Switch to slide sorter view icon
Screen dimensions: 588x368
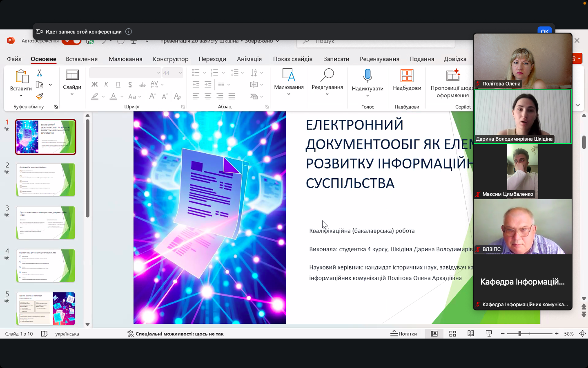[x=452, y=334]
